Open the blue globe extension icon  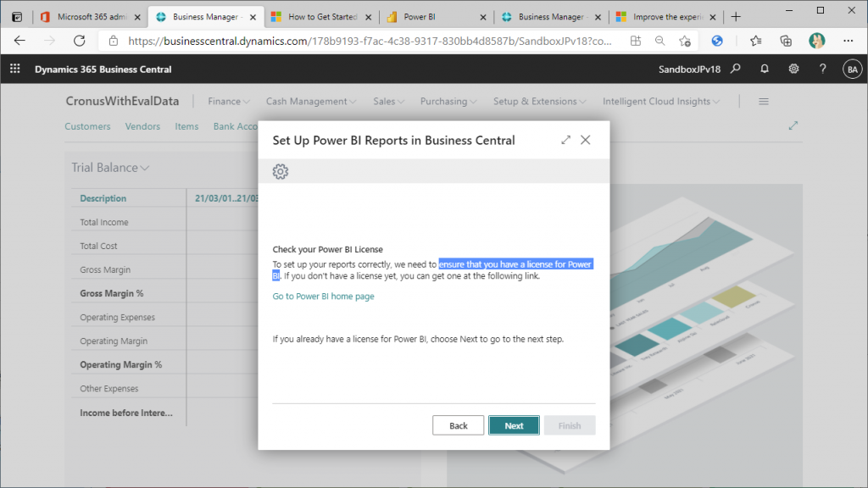pos(717,41)
